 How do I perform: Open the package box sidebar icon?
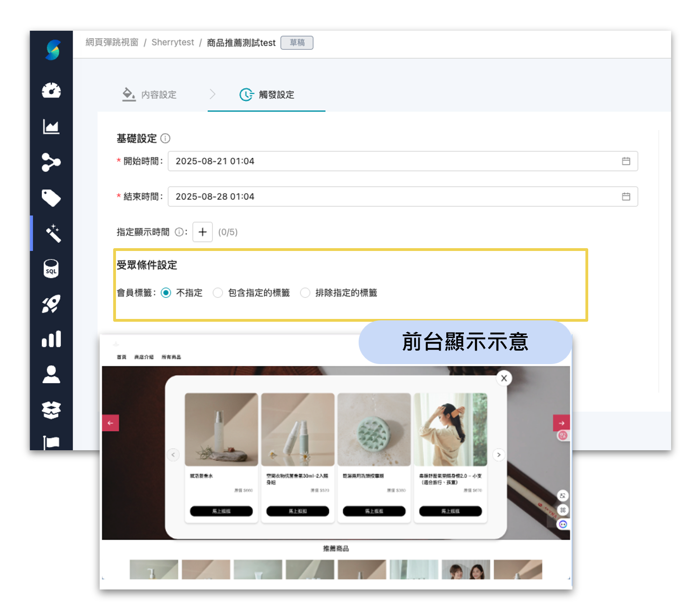coord(51,409)
